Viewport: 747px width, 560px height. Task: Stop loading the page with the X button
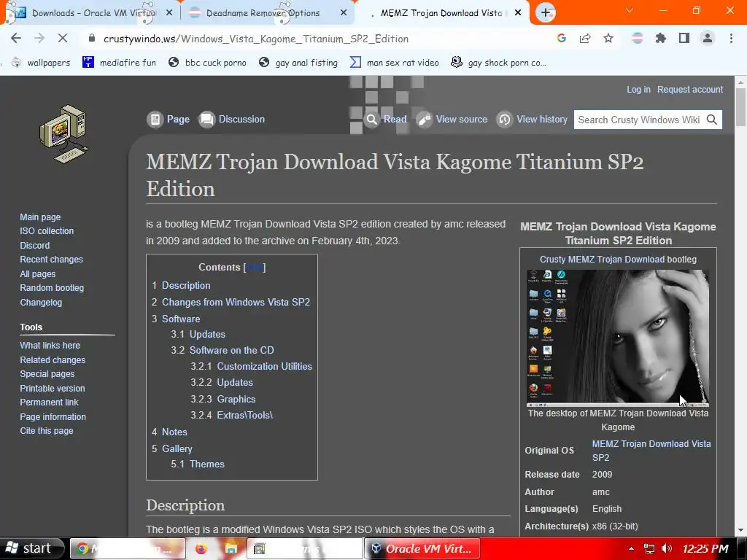click(x=63, y=39)
